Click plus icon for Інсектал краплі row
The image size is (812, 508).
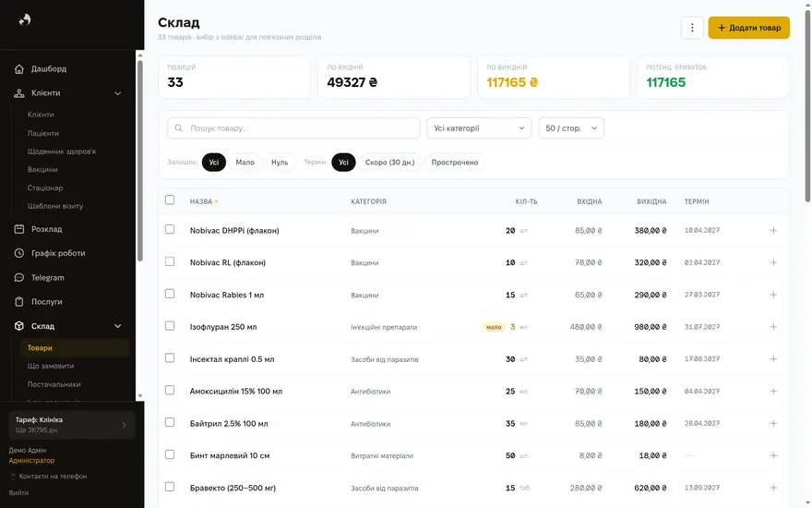(773, 358)
